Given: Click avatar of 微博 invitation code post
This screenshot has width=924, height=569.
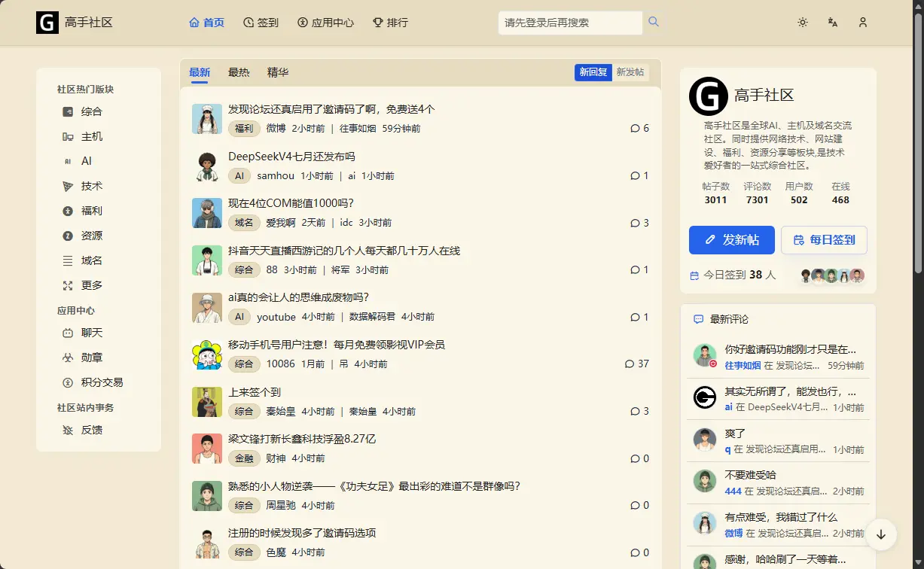Looking at the screenshot, I should click(x=207, y=119).
